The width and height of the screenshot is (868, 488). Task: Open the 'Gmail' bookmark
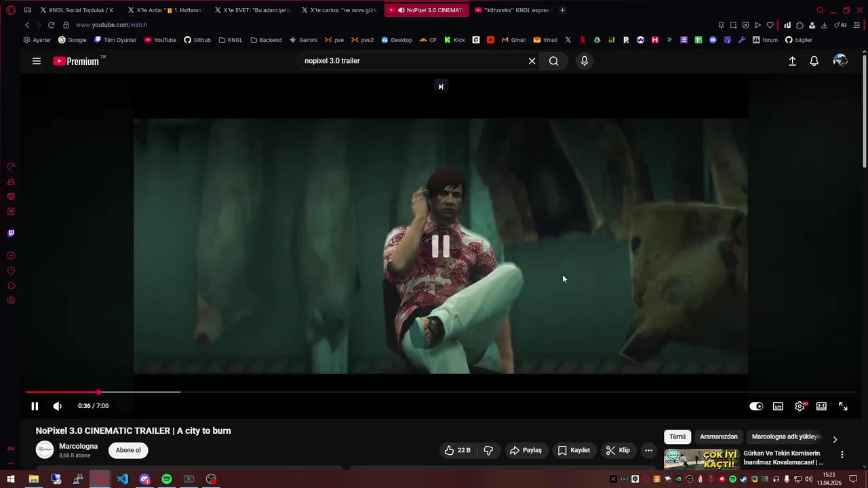tap(513, 40)
